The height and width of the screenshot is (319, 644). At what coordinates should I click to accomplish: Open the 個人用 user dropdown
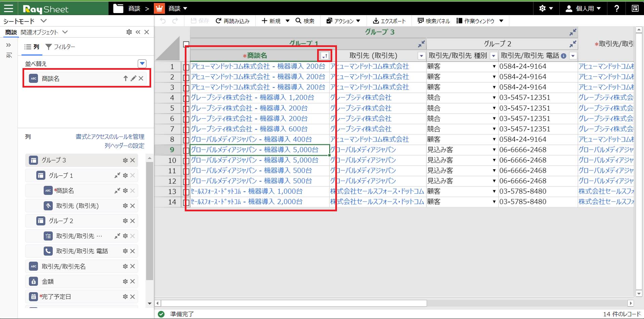click(583, 8)
